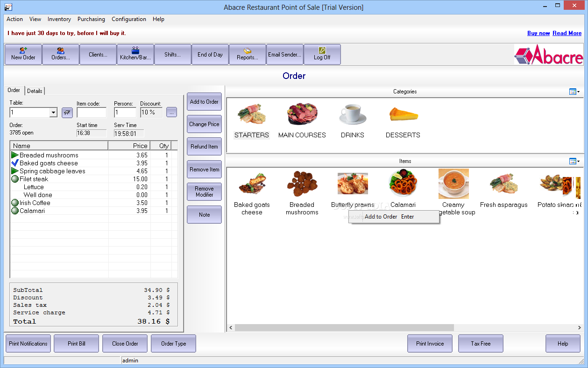The width and height of the screenshot is (588, 368).
Task: Switch to the Details tab
Action: [x=35, y=91]
